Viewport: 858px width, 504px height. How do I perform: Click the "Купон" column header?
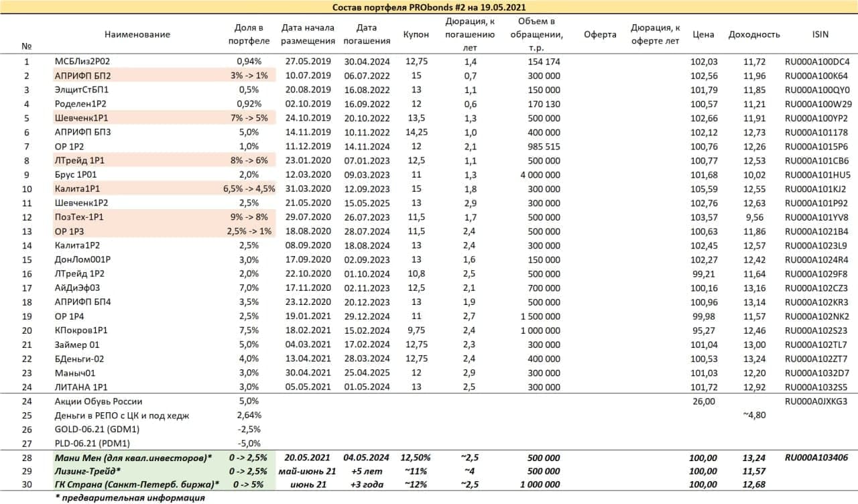click(x=416, y=34)
